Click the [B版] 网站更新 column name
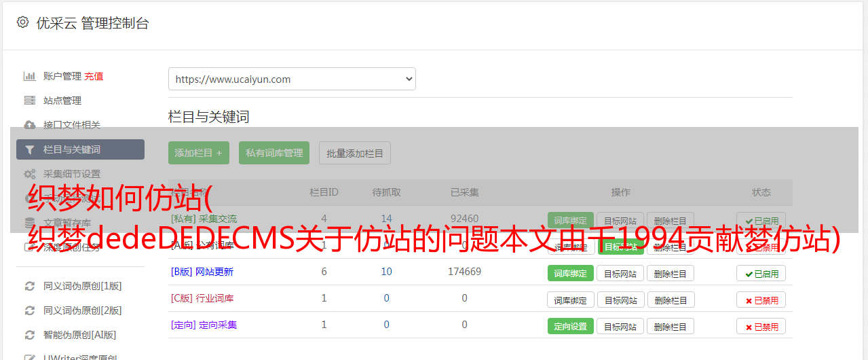868x360 pixels. point(202,272)
